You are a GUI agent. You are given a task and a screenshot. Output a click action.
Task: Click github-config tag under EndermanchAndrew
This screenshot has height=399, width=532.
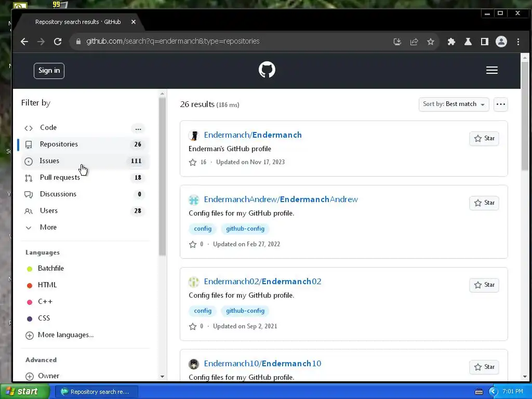click(x=245, y=229)
